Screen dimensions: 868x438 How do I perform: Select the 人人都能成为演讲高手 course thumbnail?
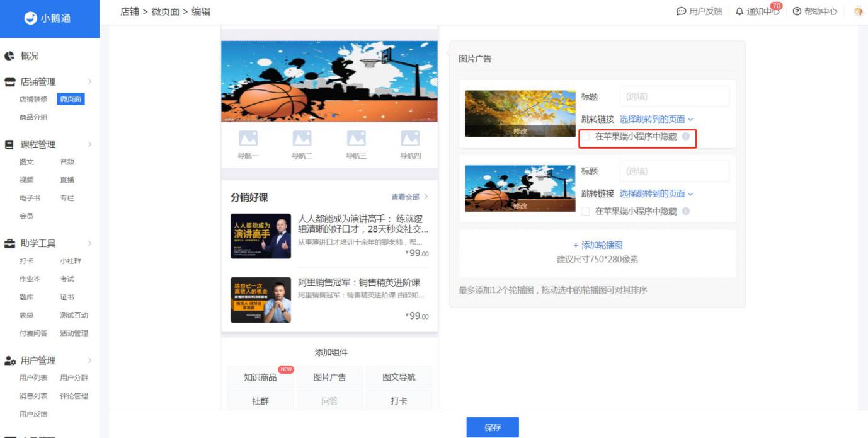261,236
